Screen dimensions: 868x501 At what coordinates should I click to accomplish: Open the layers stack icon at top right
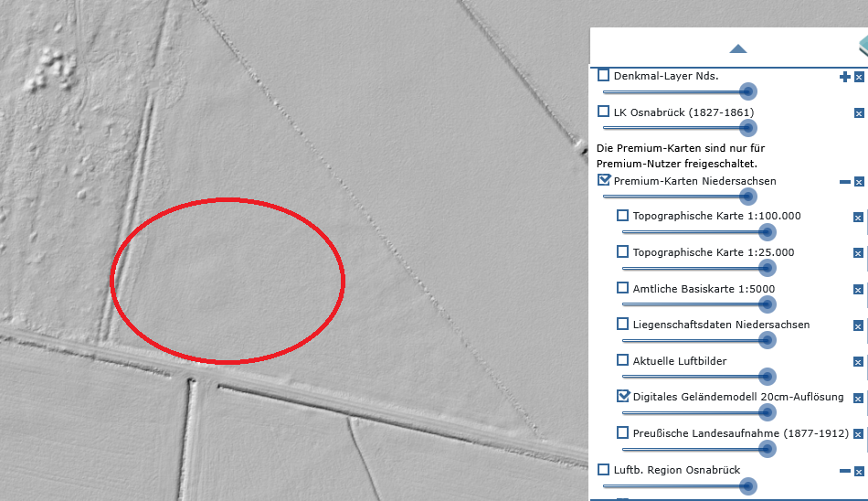861,46
